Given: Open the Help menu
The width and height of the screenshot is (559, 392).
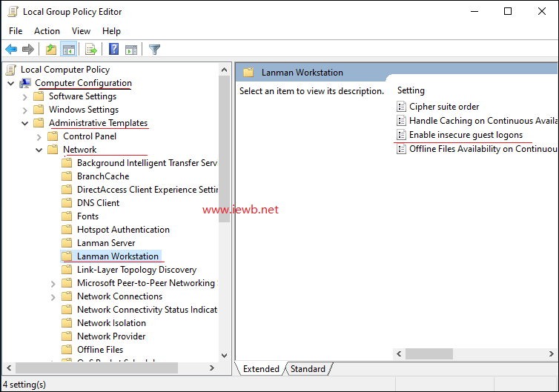Looking at the screenshot, I should pos(112,31).
